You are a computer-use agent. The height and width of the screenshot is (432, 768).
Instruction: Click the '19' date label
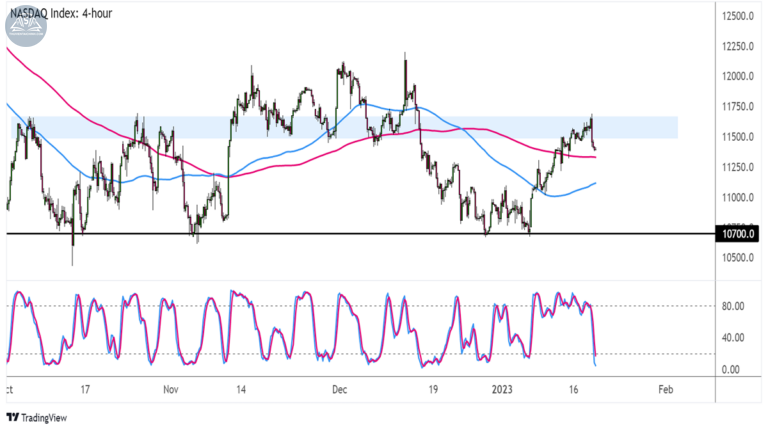[433, 390]
